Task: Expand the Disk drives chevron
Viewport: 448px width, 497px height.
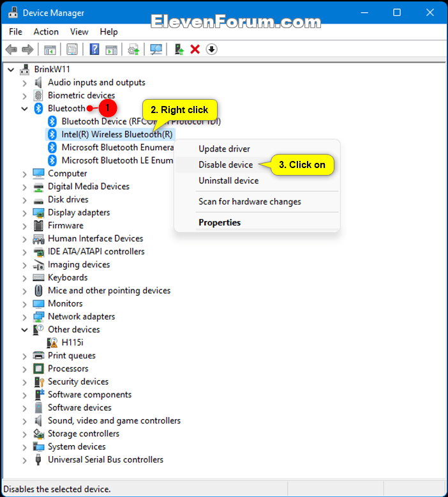Action: coord(25,200)
